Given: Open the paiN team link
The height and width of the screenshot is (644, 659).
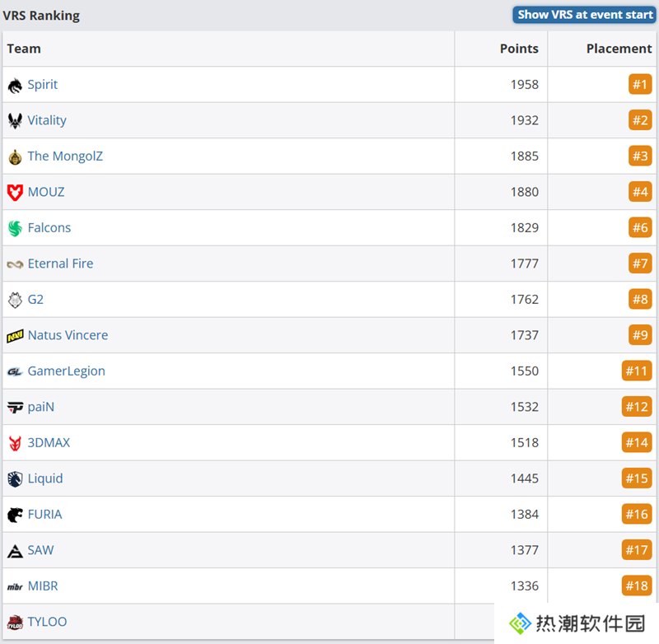Looking at the screenshot, I should click(x=41, y=407).
